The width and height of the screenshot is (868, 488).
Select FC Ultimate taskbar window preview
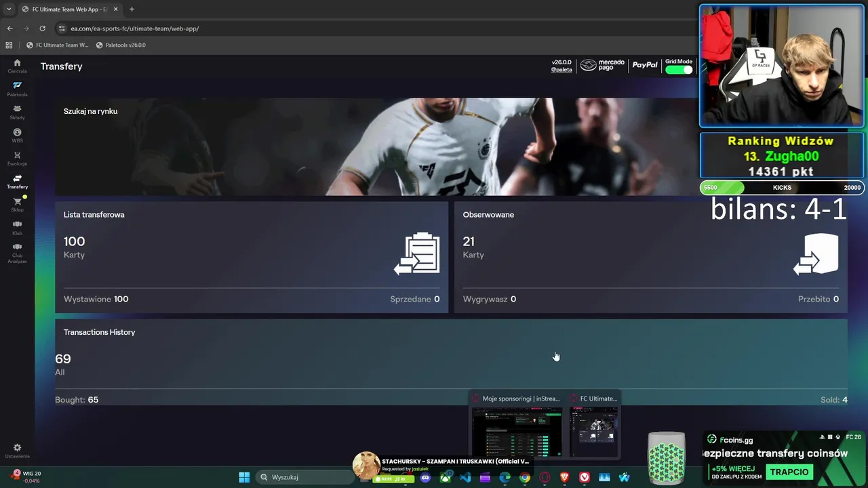coord(593,424)
